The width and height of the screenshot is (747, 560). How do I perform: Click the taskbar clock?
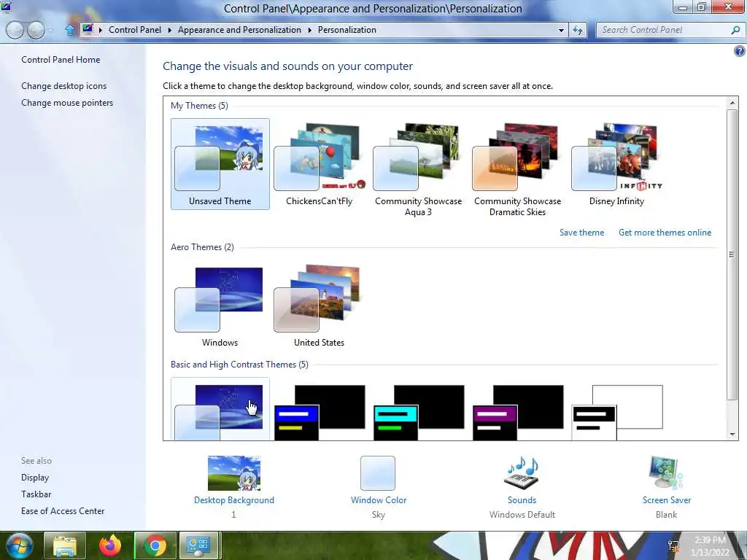pos(711,546)
